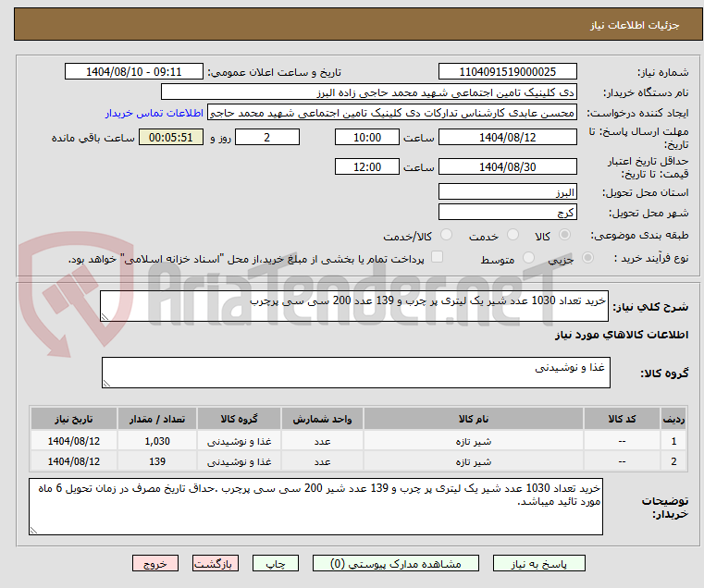This screenshot has height=588, width=704.
Task: Click the تاریخ نیاز column header
Action: pyautogui.click(x=74, y=419)
